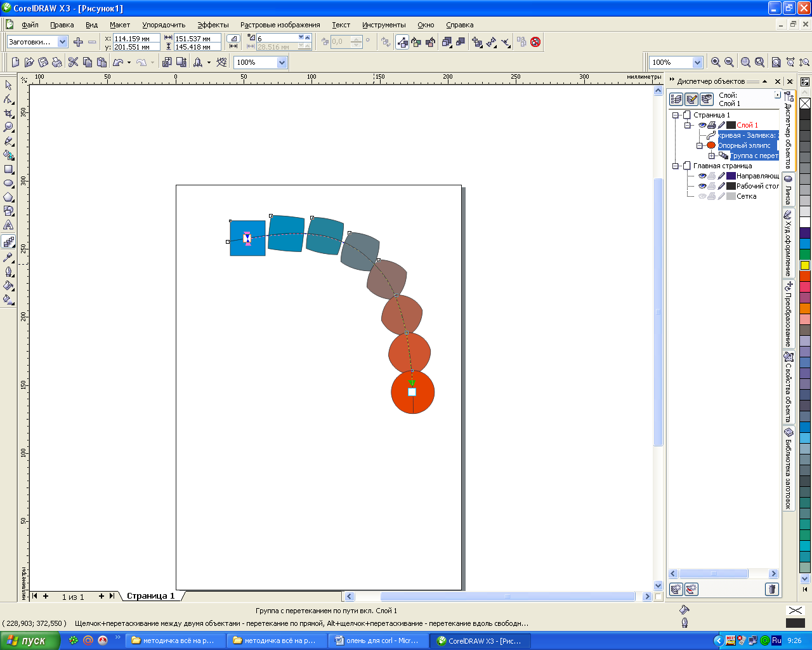The image size is (812, 650).
Task: Select the Outline tool in the toolbox
Action: click(x=8, y=272)
